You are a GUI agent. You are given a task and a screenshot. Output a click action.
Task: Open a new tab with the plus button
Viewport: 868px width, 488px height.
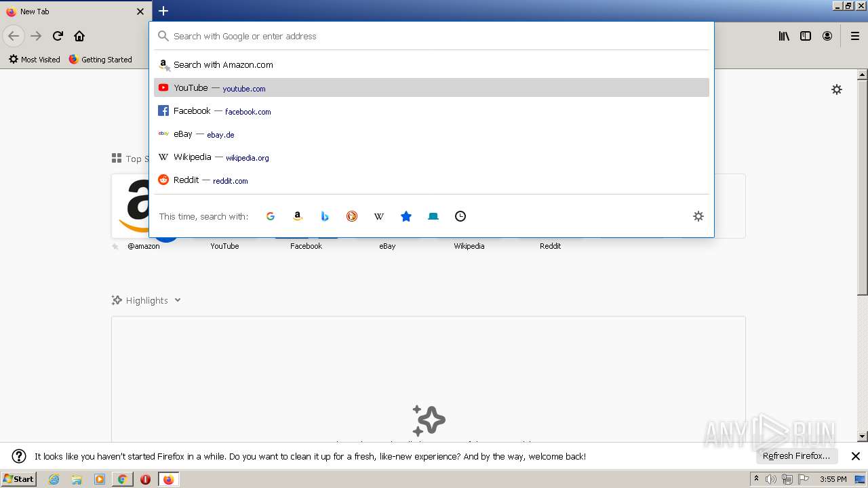coord(163,11)
